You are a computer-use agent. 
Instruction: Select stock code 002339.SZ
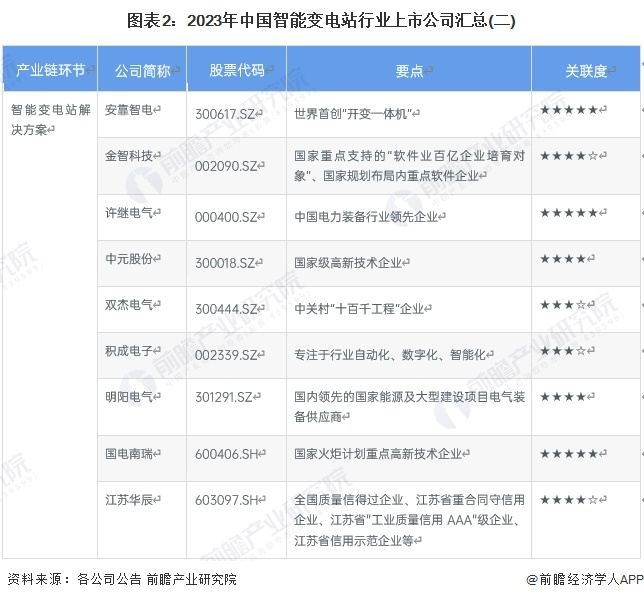226,355
